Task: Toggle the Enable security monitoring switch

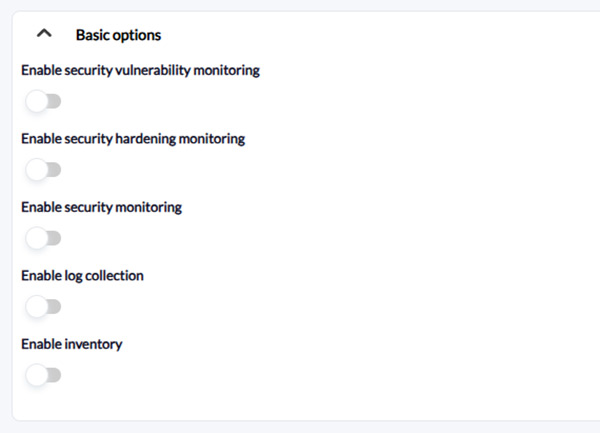Action: point(44,238)
